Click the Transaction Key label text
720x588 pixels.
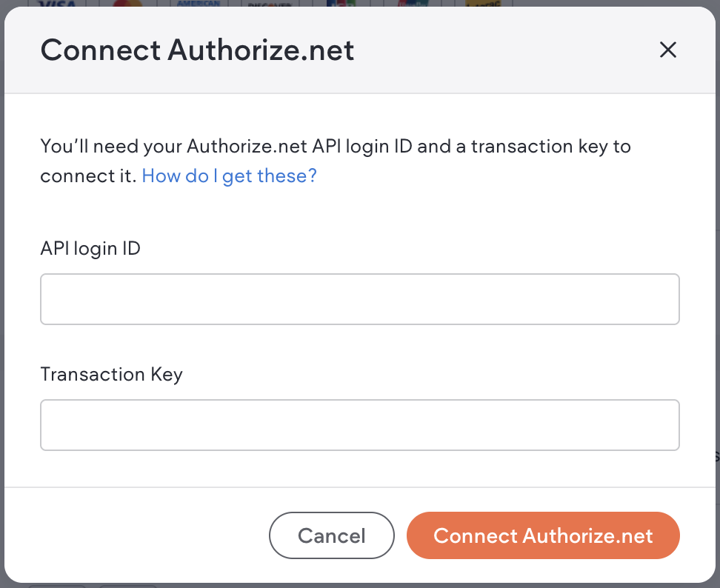111,374
